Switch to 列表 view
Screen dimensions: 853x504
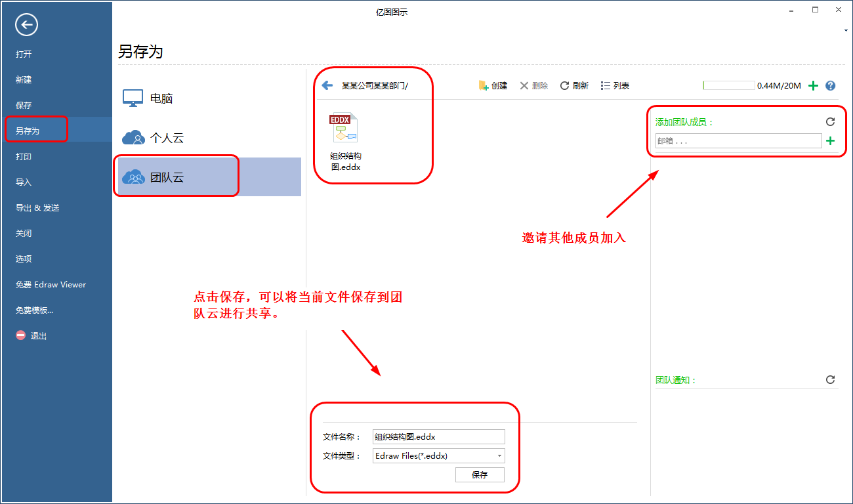click(615, 85)
